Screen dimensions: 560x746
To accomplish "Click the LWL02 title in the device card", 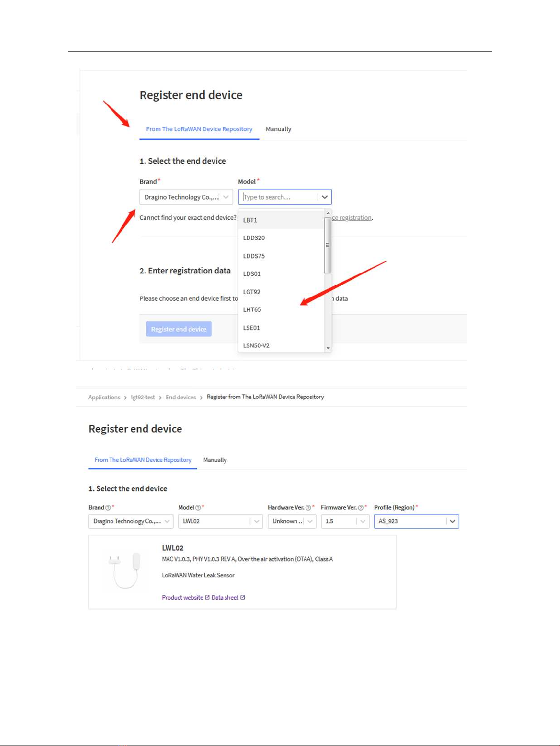I will (173, 548).
